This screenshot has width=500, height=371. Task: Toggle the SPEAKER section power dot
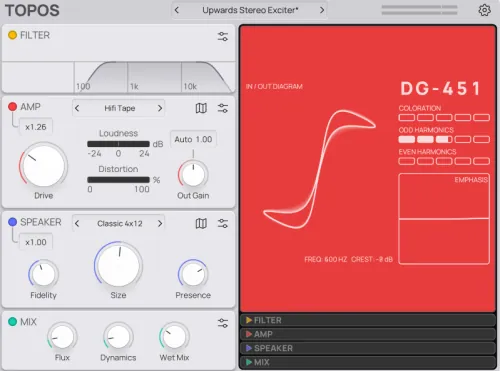12,222
